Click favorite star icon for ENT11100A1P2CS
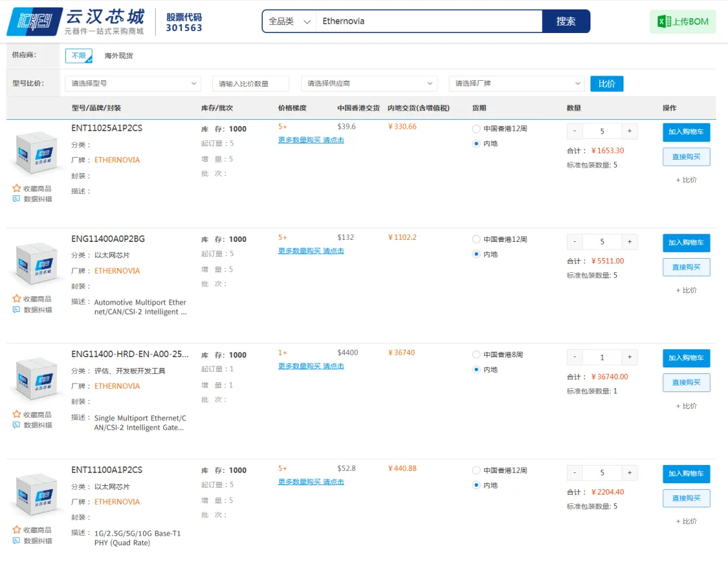 pyautogui.click(x=17, y=530)
